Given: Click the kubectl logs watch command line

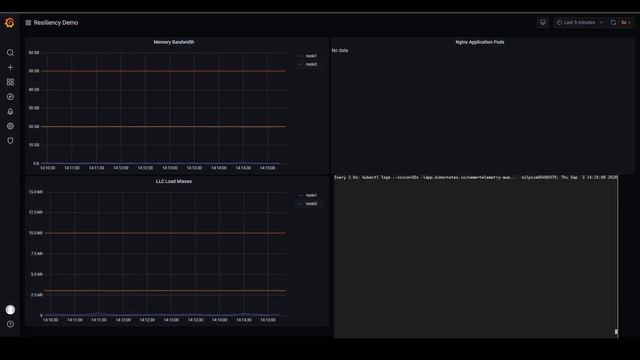Looking at the screenshot, I should [x=476, y=178].
